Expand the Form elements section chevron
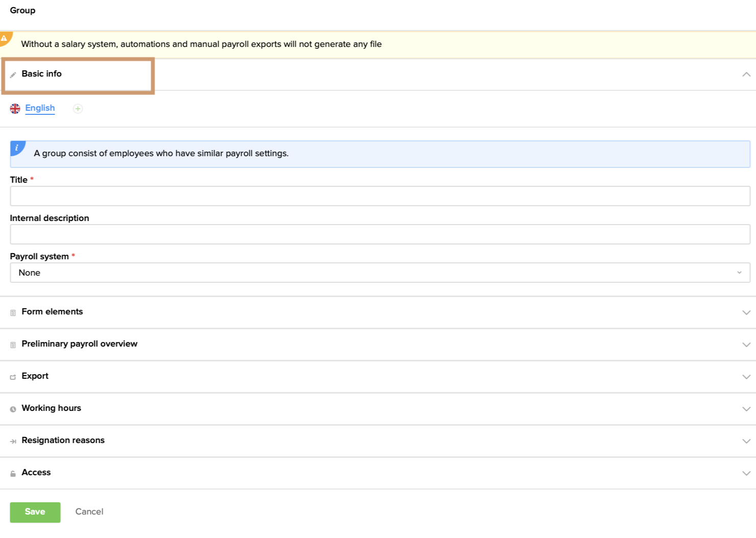This screenshot has width=756, height=538. point(746,312)
